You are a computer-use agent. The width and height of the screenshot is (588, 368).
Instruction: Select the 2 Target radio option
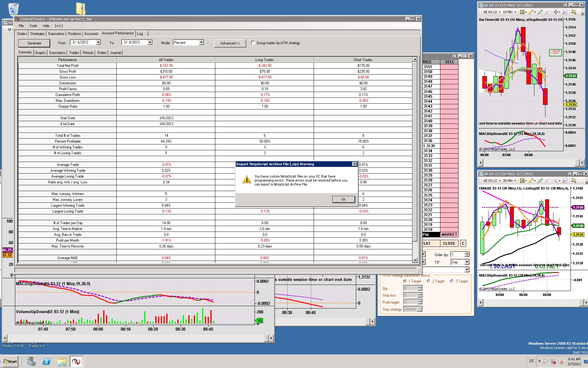pos(428,281)
